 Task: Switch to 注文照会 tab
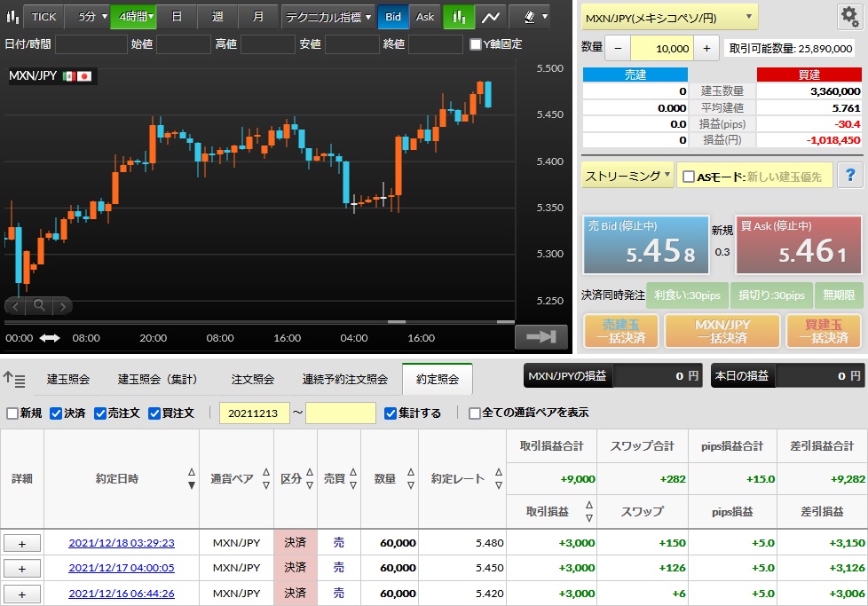pyautogui.click(x=253, y=379)
